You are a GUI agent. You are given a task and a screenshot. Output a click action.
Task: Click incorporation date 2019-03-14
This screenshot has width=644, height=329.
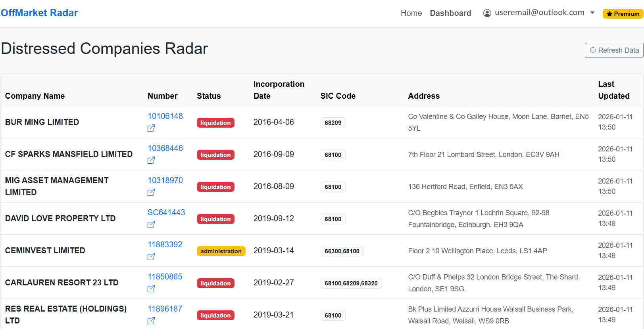[274, 251]
